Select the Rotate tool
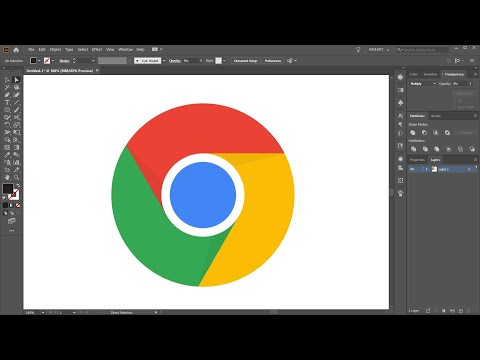The image size is (480, 360). tap(7, 125)
